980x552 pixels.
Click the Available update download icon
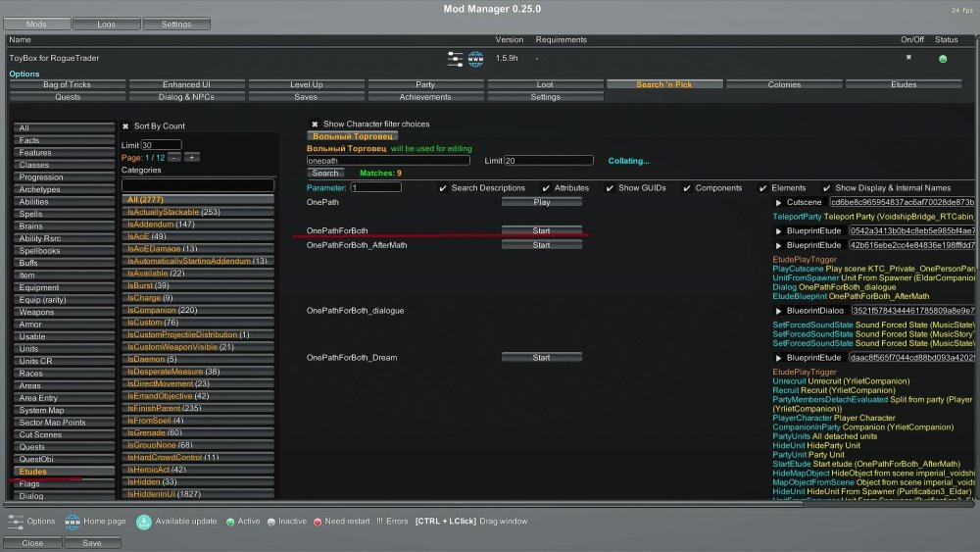(x=143, y=522)
